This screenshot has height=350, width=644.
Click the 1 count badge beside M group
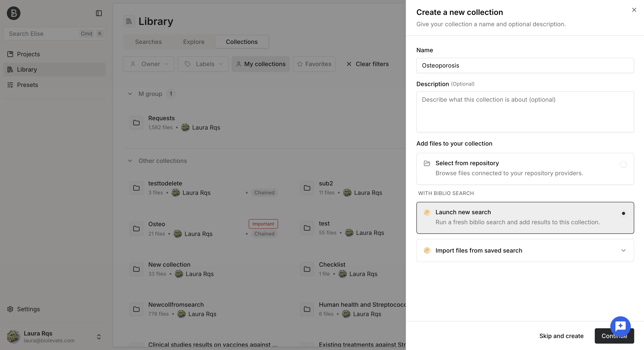[171, 94]
